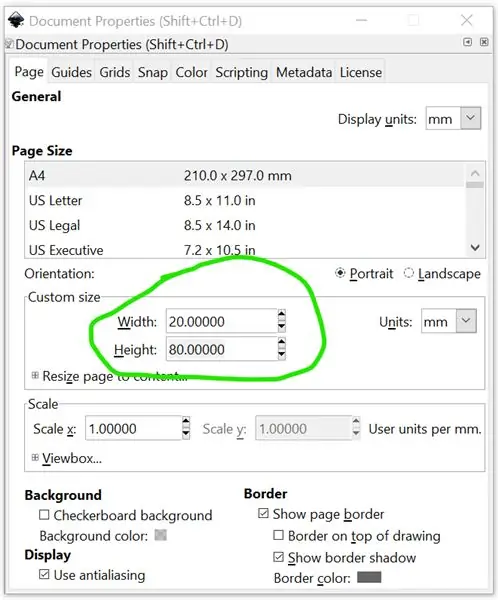Increase Scale x with up arrow
Viewport: 498px width, 600px height.
pyautogui.click(x=186, y=422)
